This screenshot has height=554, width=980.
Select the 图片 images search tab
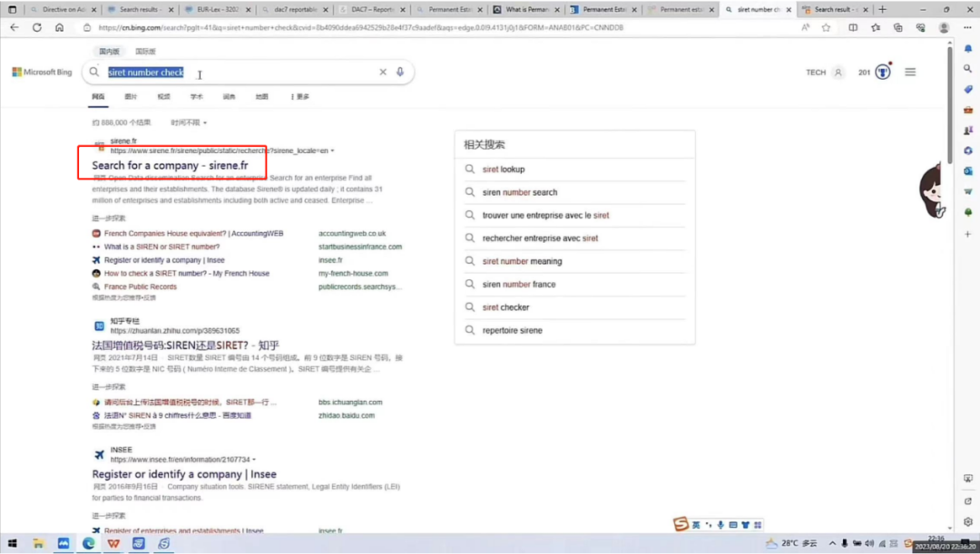131,97
